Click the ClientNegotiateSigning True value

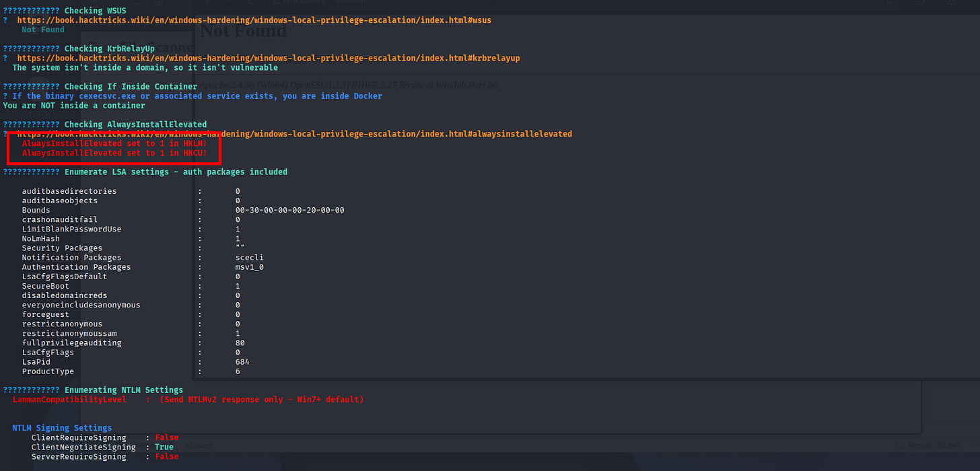(x=164, y=447)
